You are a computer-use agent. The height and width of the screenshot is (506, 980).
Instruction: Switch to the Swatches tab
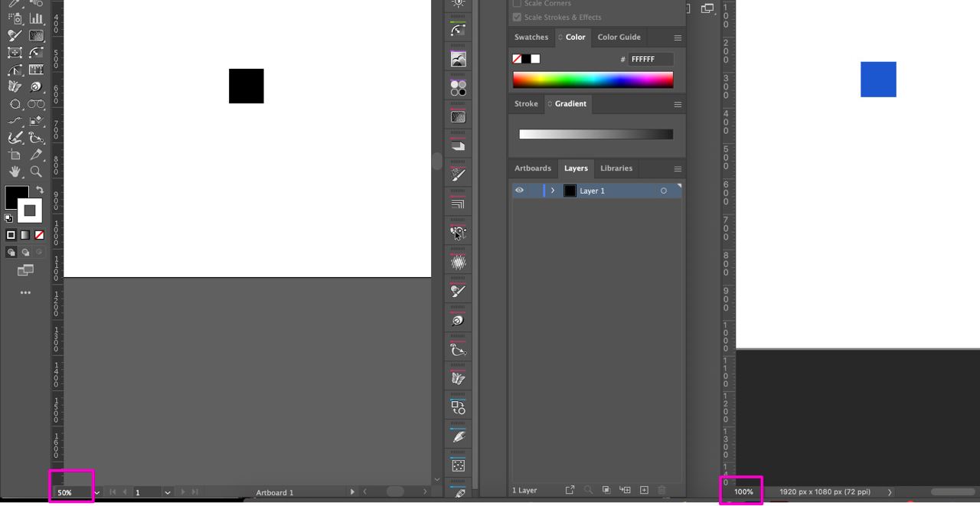click(531, 37)
